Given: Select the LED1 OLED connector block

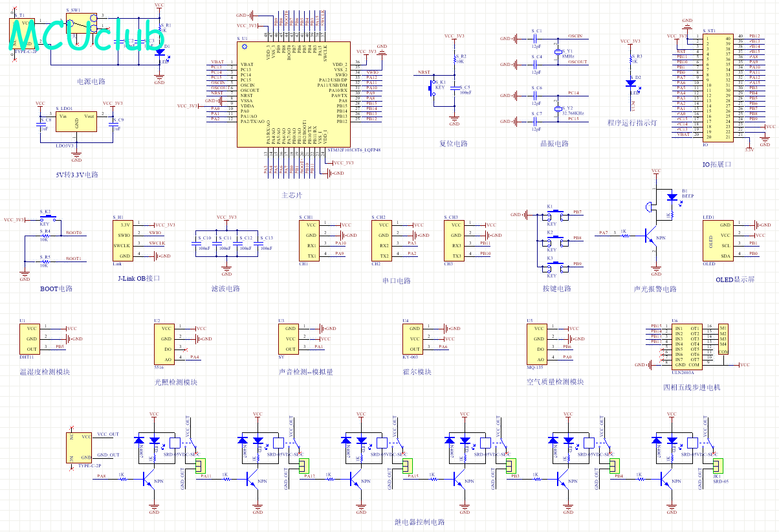Looking at the screenshot, I should [718, 240].
